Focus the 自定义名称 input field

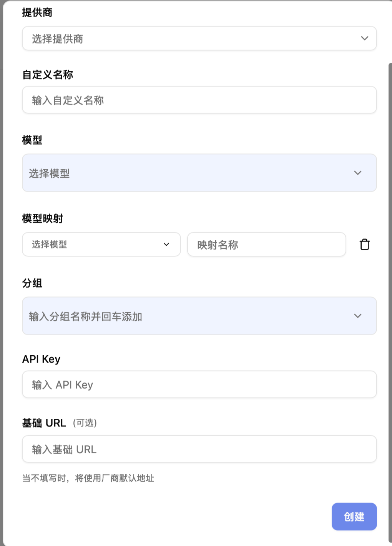[199, 100]
